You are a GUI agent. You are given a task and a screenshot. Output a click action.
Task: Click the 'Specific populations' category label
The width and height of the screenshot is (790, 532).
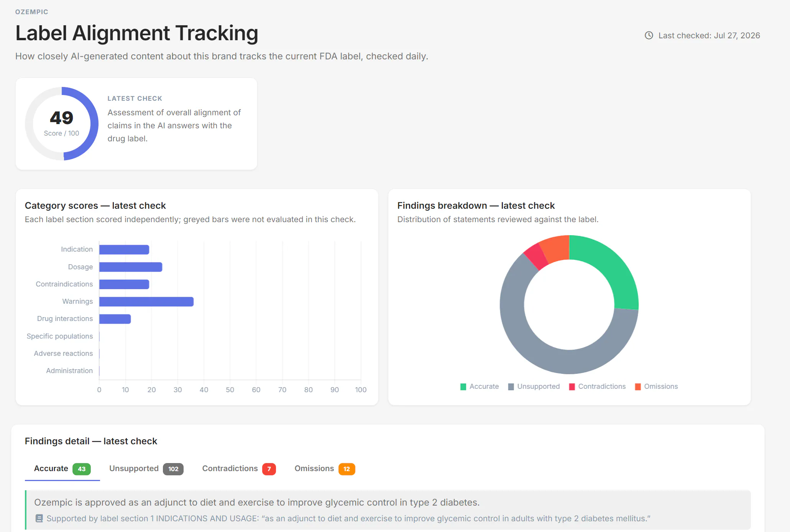(x=60, y=336)
